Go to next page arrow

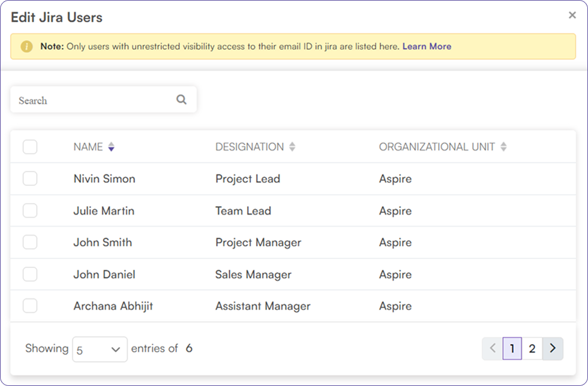click(553, 348)
